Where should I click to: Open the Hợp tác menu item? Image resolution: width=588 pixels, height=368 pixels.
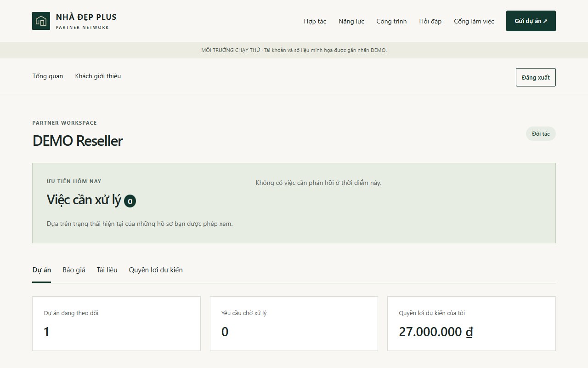tap(315, 21)
